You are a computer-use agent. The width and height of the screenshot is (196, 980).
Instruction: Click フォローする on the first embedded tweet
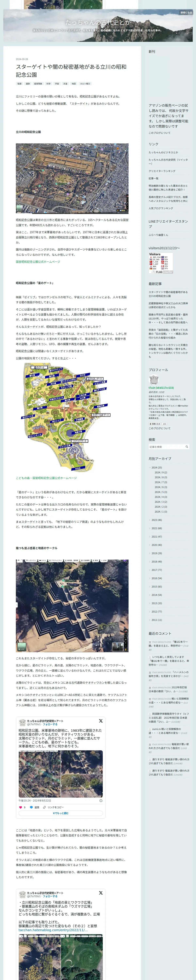[50, 724]
